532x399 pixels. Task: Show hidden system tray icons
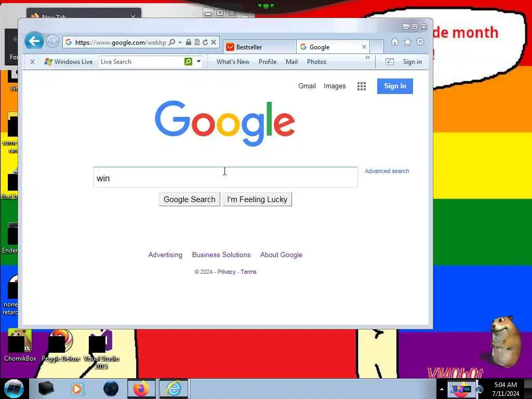point(442,390)
